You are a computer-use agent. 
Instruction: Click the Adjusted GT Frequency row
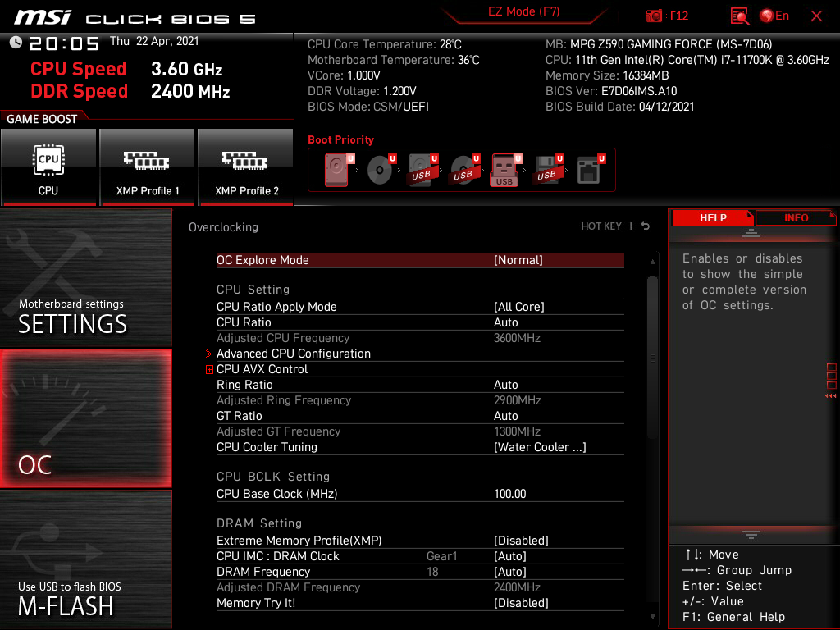coord(420,431)
